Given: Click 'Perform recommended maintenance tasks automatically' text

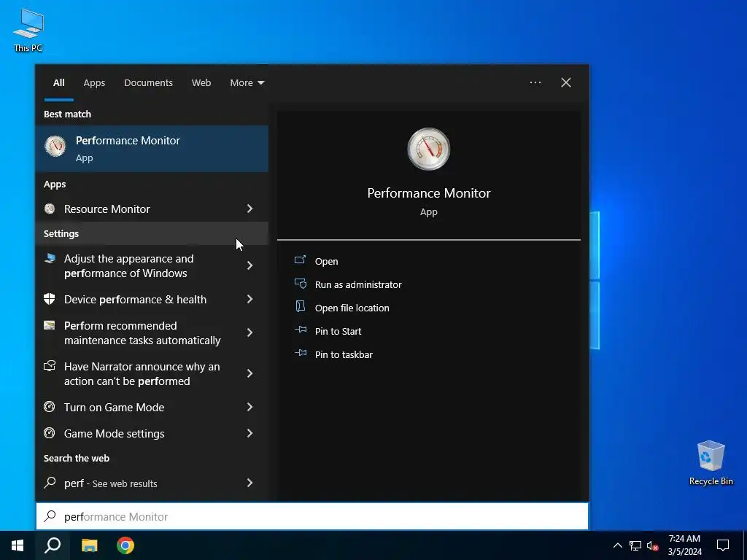Looking at the screenshot, I should click(x=142, y=332).
